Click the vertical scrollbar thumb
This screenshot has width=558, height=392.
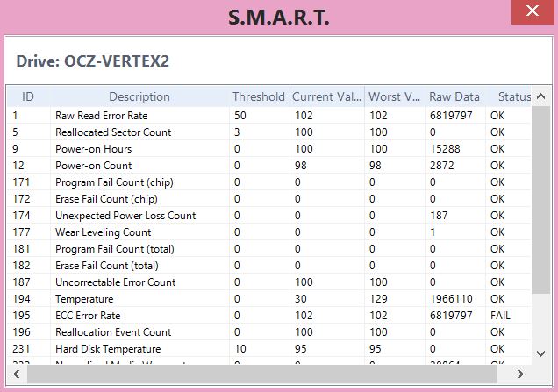click(x=541, y=200)
